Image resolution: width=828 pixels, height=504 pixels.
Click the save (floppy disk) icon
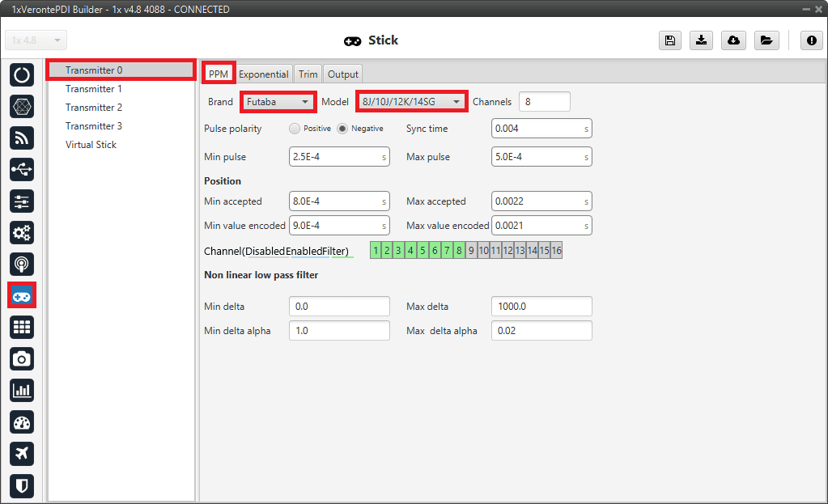669,40
